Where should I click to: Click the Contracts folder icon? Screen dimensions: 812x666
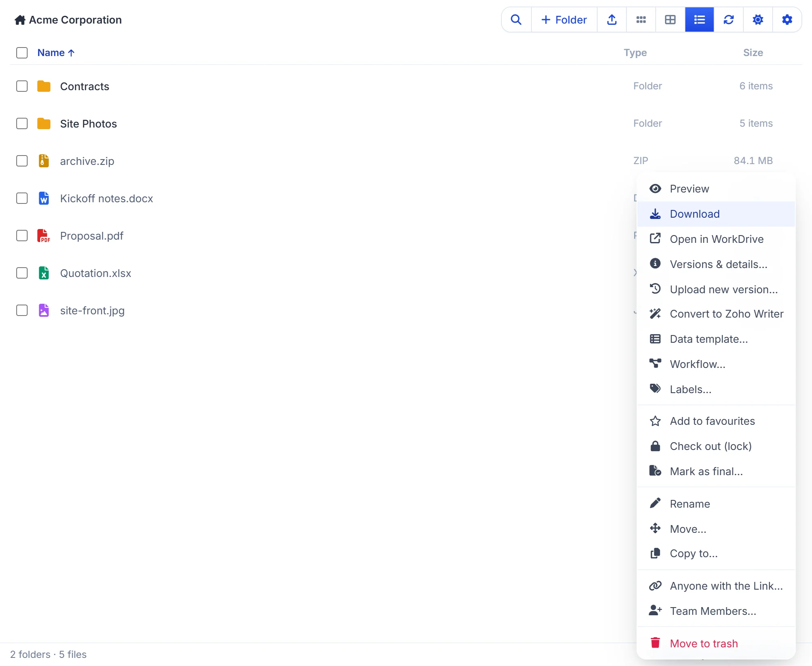[44, 86]
